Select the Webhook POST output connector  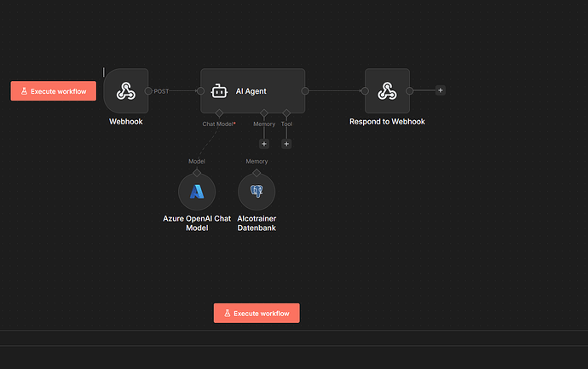pos(148,90)
